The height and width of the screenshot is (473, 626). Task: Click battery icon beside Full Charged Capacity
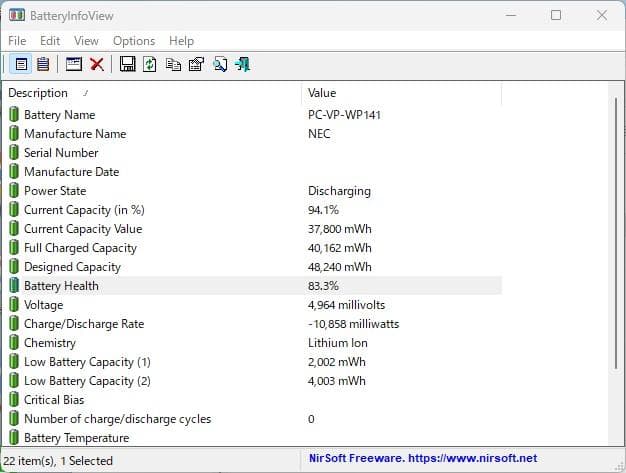pyautogui.click(x=14, y=247)
